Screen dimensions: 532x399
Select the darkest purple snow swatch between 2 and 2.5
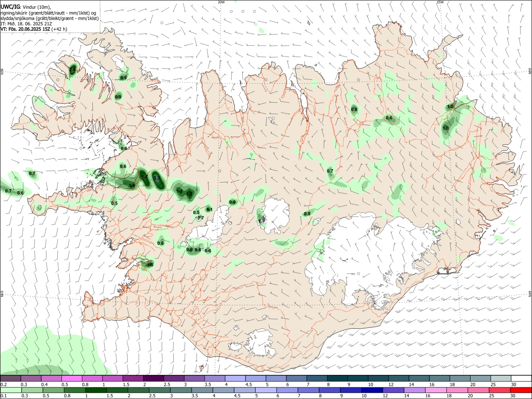(153, 378)
